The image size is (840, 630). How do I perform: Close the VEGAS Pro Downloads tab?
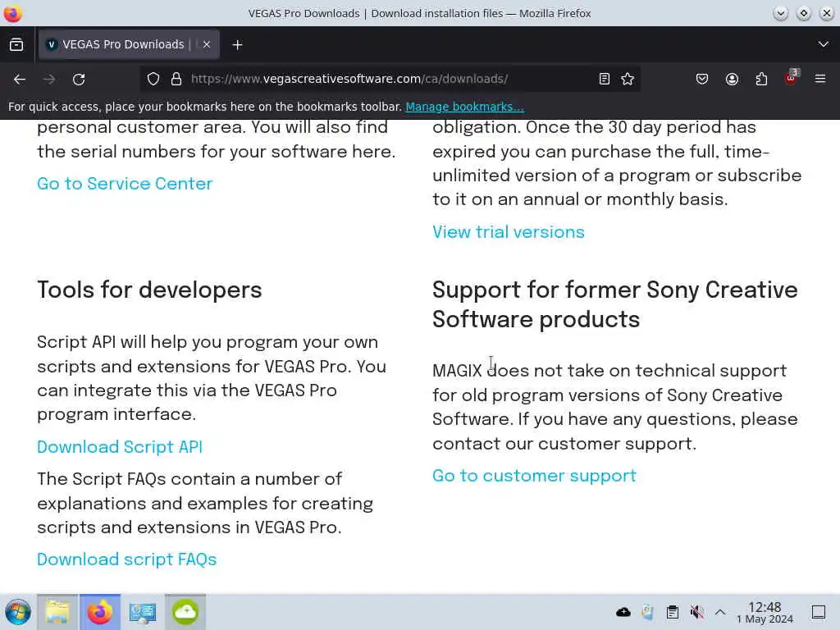click(207, 44)
